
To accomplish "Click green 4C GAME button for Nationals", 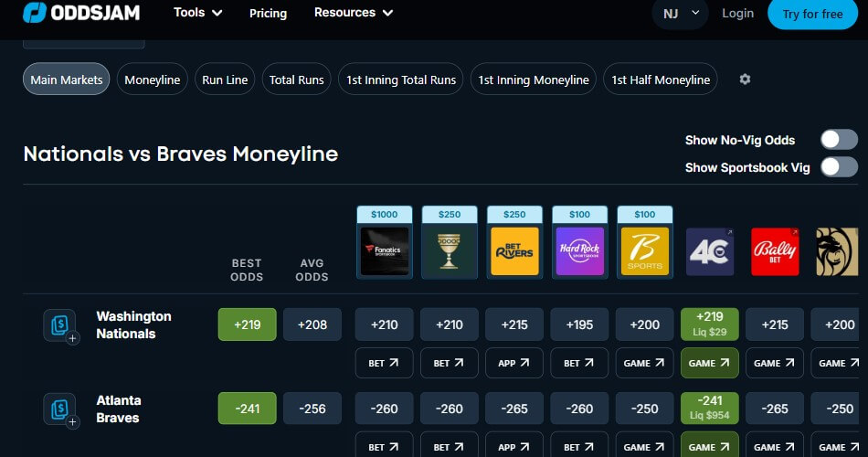I will pyautogui.click(x=710, y=363).
